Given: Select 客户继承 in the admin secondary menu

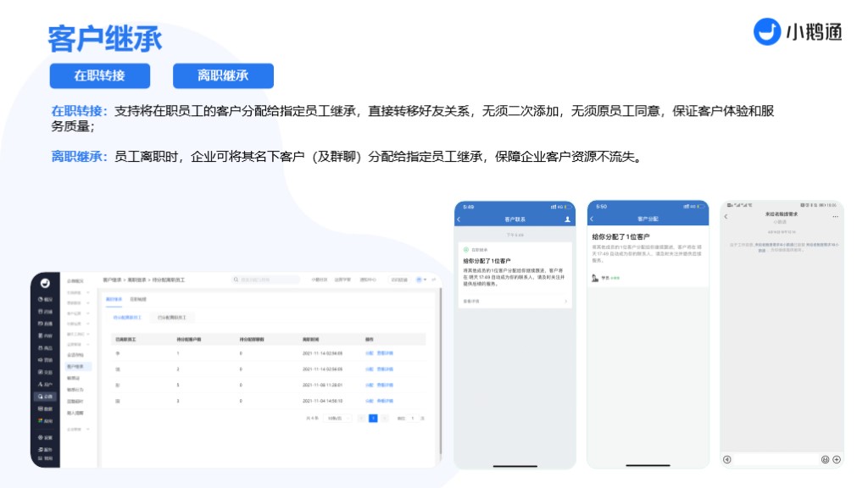Looking at the screenshot, I should tap(76, 367).
